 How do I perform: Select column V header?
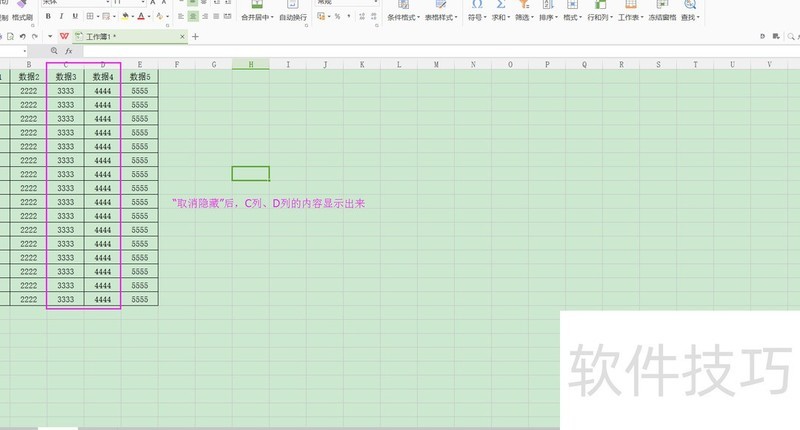pos(769,64)
